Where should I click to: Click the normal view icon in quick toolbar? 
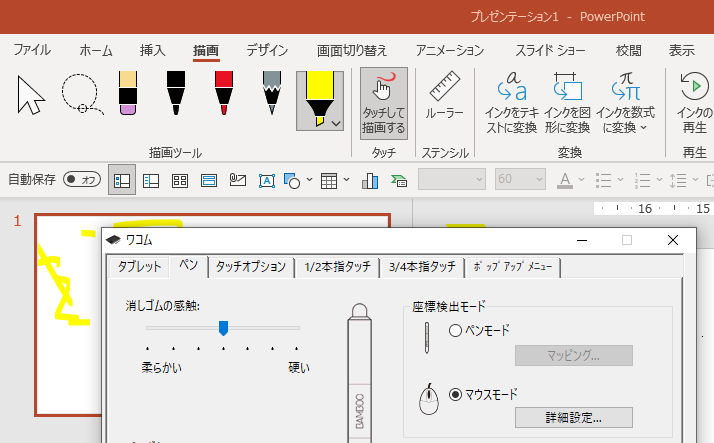click(x=122, y=180)
